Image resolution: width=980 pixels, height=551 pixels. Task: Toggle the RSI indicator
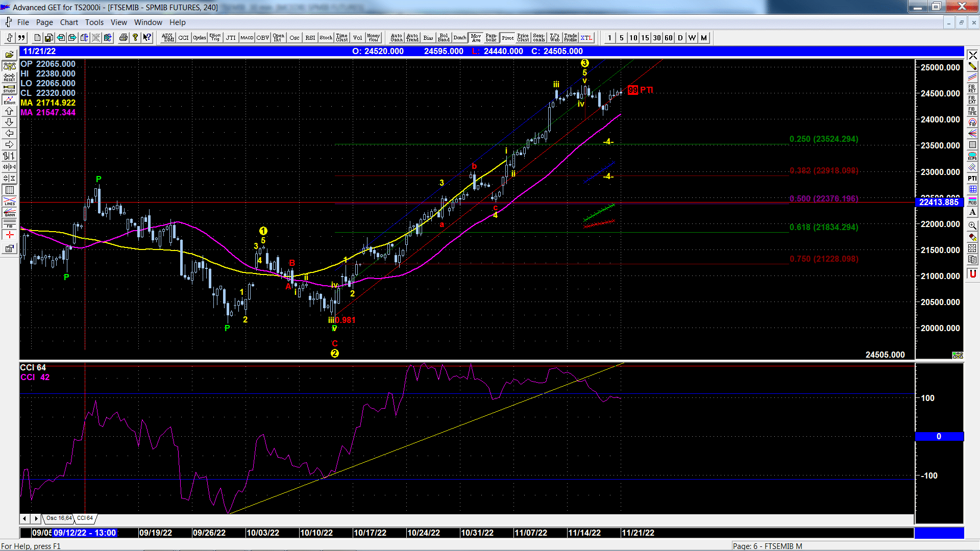coord(310,38)
